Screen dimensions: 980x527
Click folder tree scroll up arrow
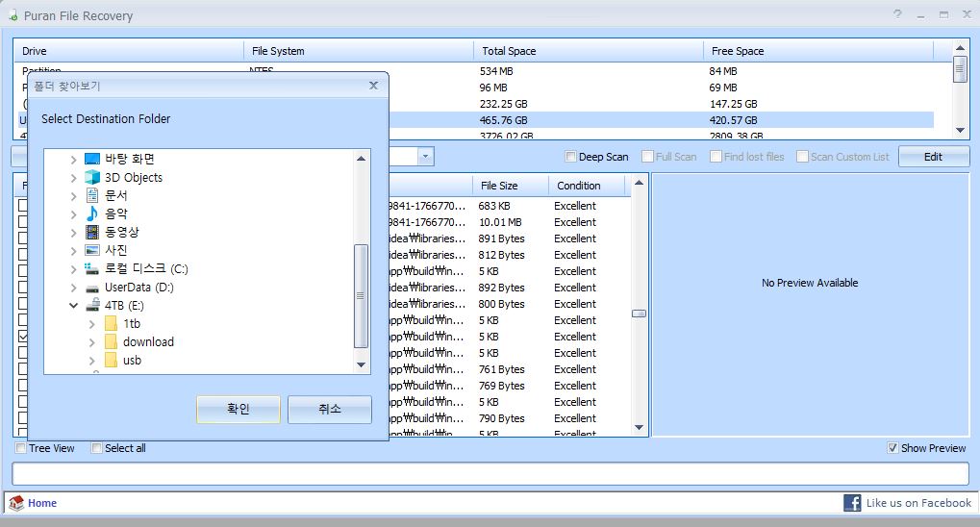[x=361, y=159]
